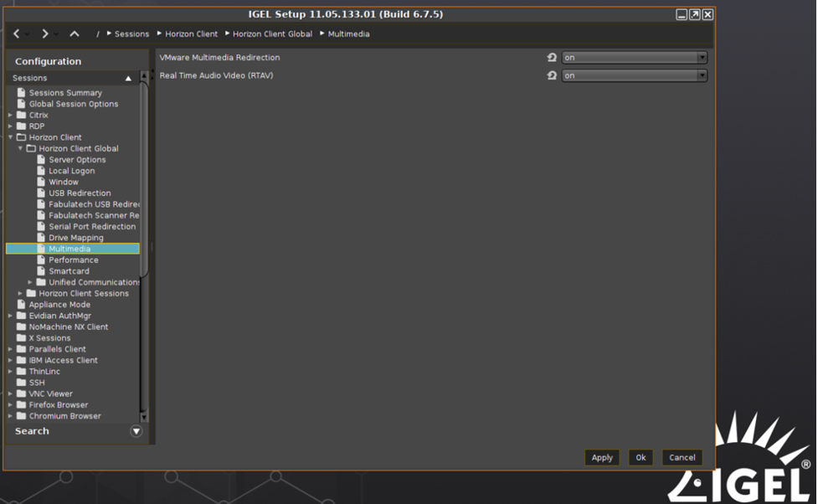Click the tree scrollbar down arrow
This screenshot has width=818, height=504.
[x=145, y=417]
